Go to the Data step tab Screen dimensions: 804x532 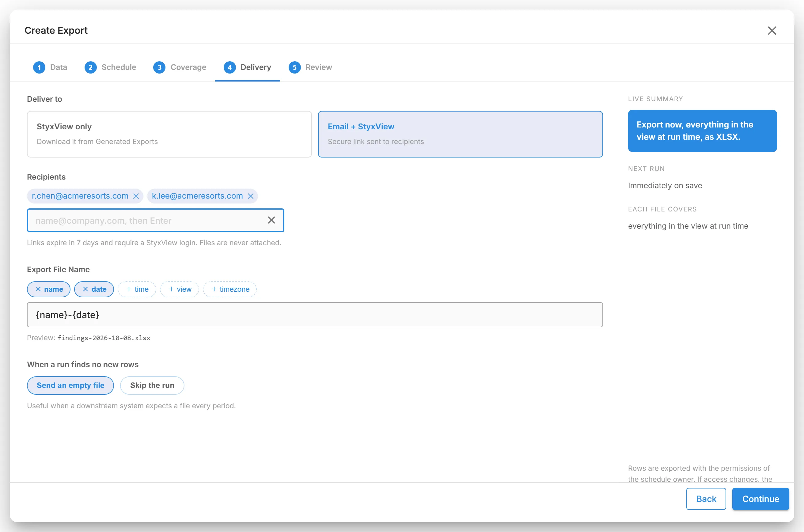(50, 67)
